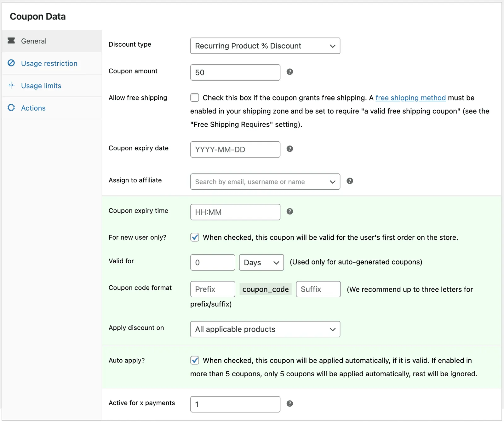This screenshot has width=504, height=422.
Task: Click the Actions ring icon
Action: [11, 108]
